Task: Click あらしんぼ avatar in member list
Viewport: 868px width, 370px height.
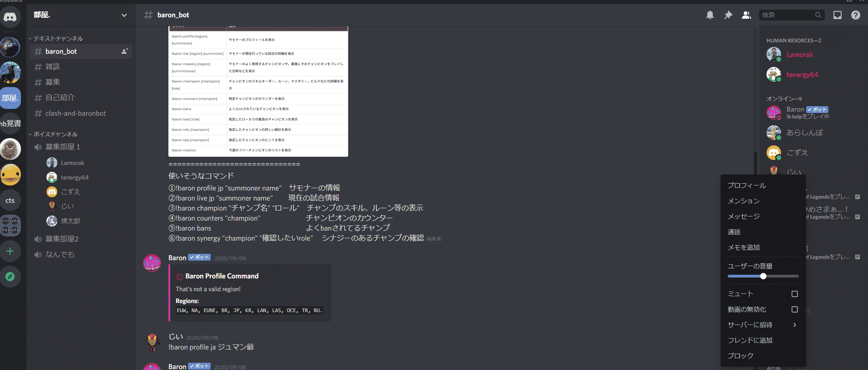Action: 774,133
